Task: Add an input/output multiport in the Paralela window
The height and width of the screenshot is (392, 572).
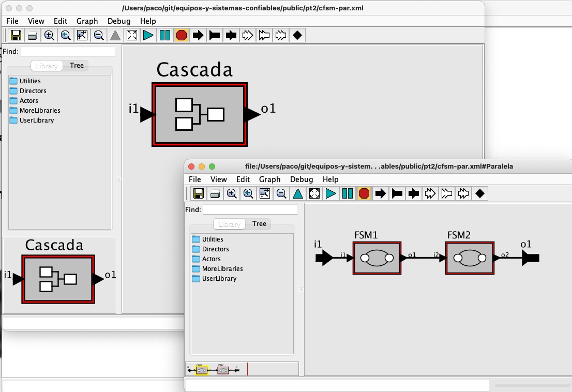Action: pyautogui.click(x=463, y=193)
